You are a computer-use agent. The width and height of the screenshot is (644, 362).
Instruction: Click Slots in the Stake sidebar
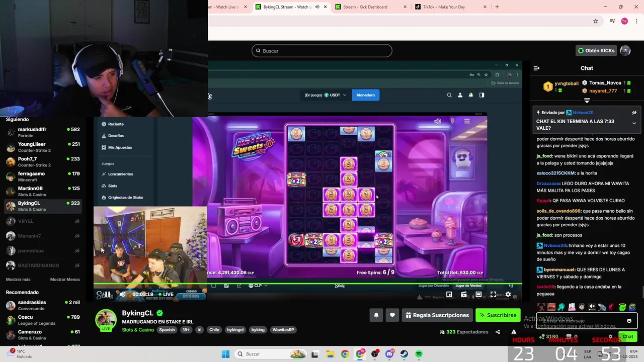click(x=113, y=186)
